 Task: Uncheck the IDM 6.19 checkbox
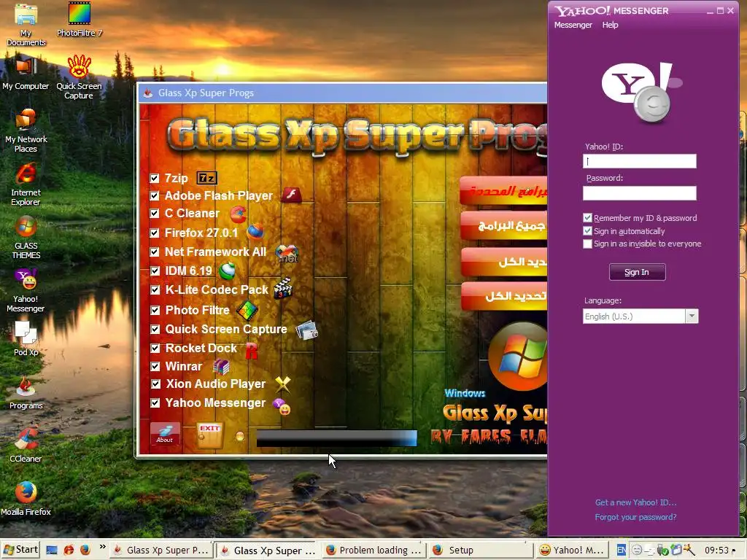coord(155,271)
